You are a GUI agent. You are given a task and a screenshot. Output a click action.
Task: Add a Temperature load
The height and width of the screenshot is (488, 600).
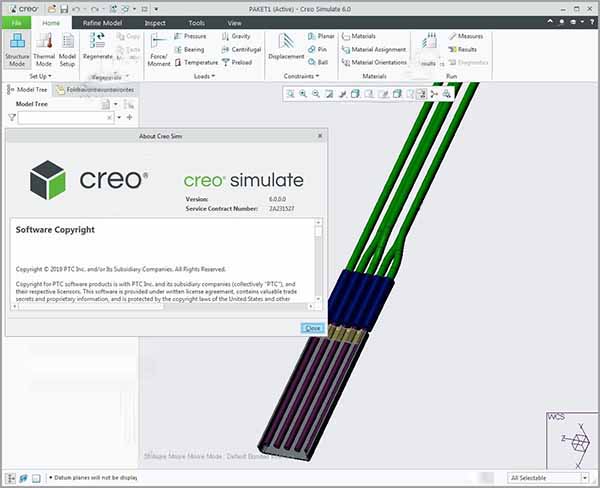coord(196,62)
